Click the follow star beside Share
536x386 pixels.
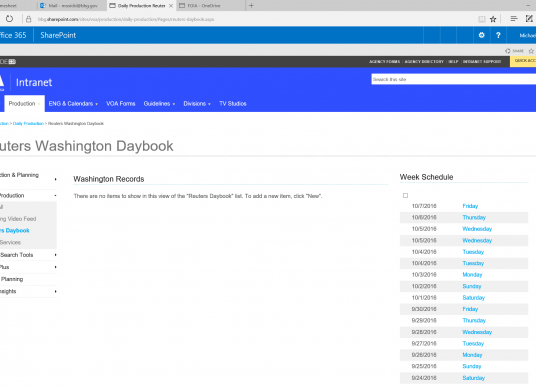[531, 51]
